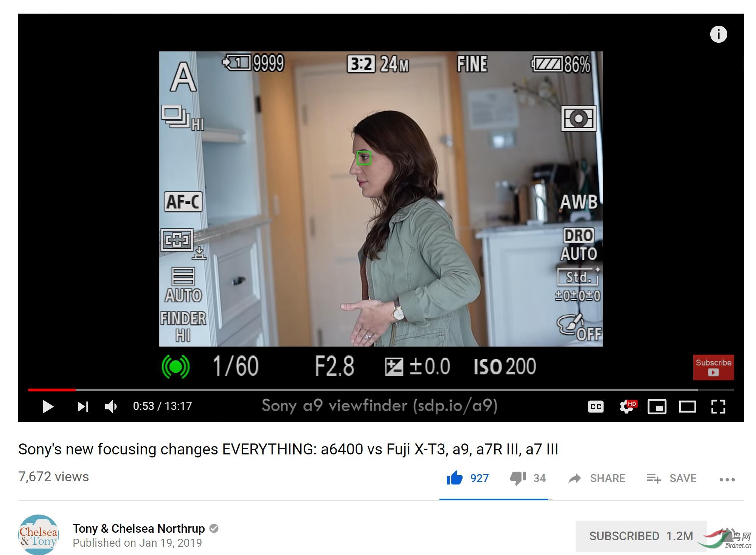Mute the video volume
The height and width of the screenshot is (555, 756).
tap(111, 407)
